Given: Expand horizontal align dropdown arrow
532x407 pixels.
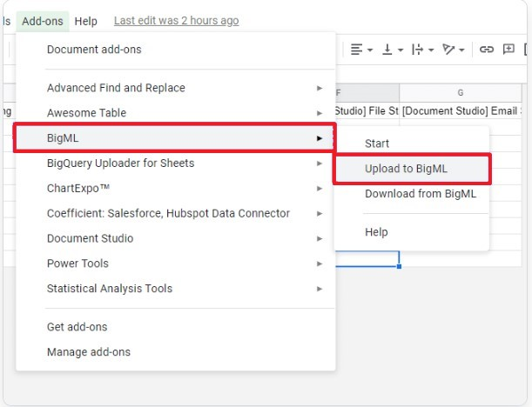Looking at the screenshot, I should [x=370, y=50].
